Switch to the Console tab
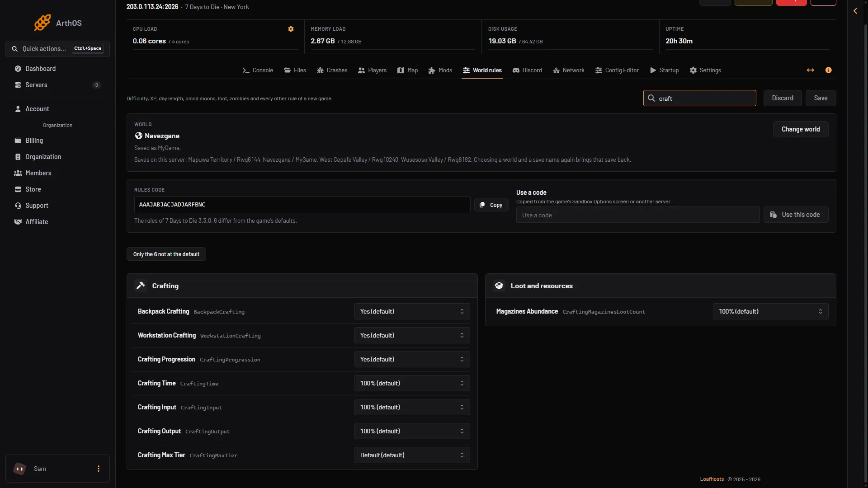This screenshot has height=488, width=868. click(x=258, y=70)
